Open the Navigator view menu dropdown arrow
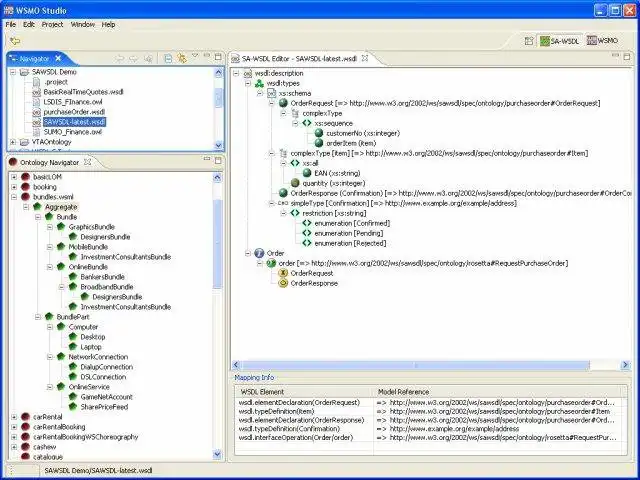 click(x=195, y=56)
